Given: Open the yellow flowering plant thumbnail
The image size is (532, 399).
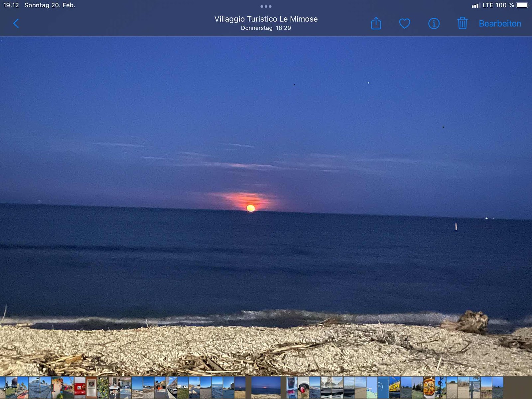Looking at the screenshot, I should [103, 387].
